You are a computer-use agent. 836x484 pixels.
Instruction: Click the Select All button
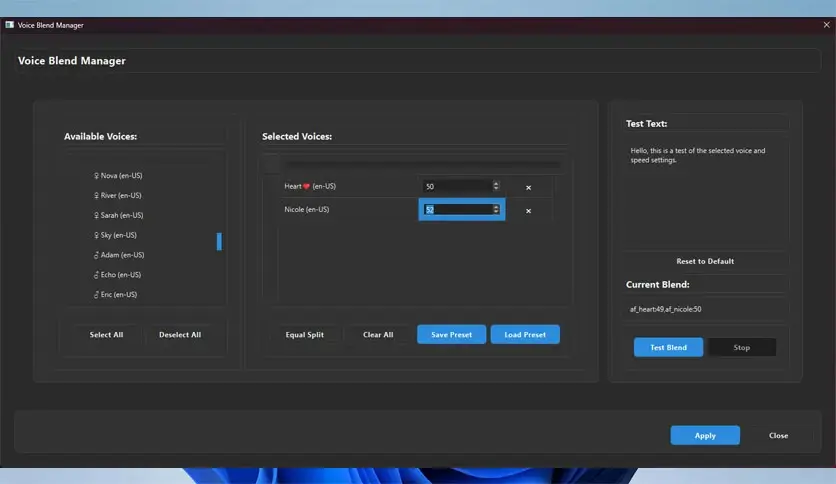(106, 335)
